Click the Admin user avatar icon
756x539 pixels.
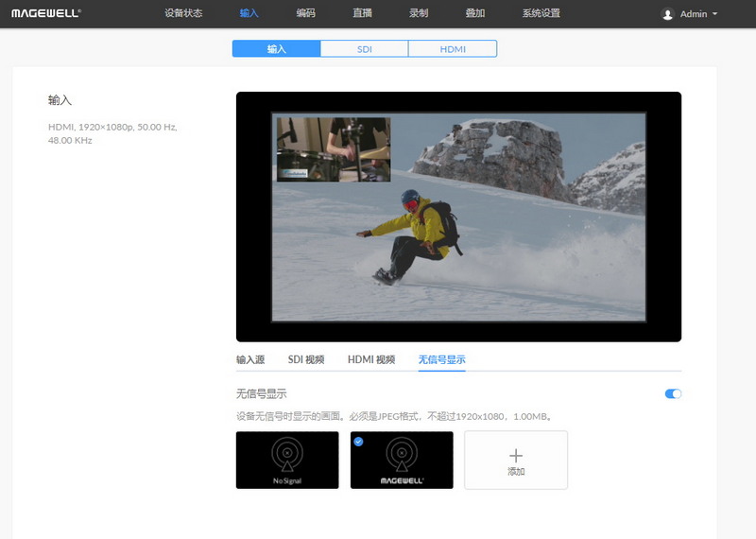668,14
